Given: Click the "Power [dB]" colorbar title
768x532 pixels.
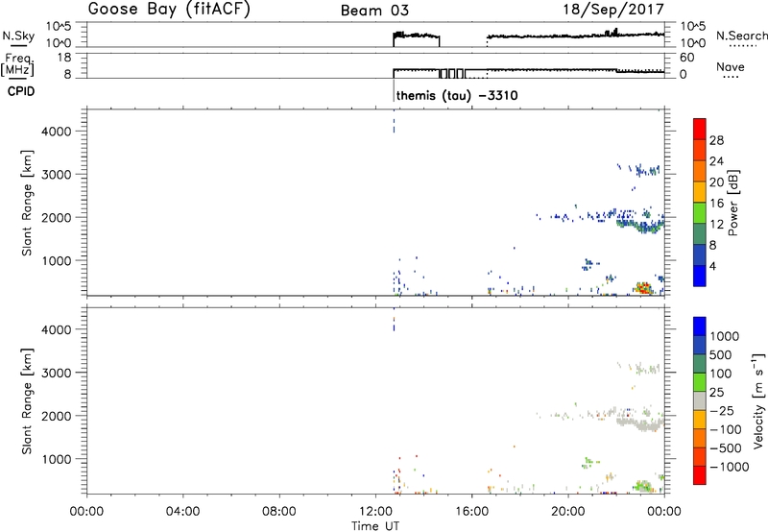Looking at the screenshot, I should point(733,203).
